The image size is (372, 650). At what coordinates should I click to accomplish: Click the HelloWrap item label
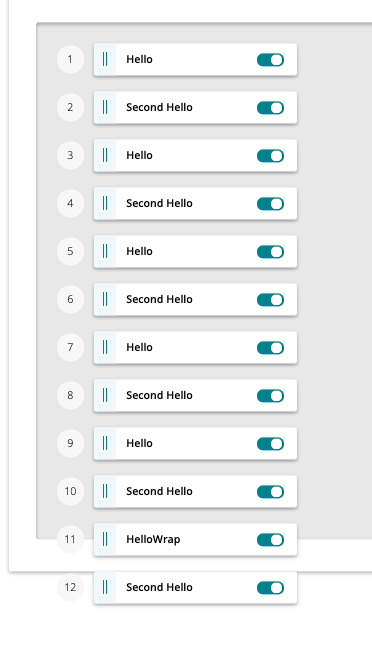point(153,540)
